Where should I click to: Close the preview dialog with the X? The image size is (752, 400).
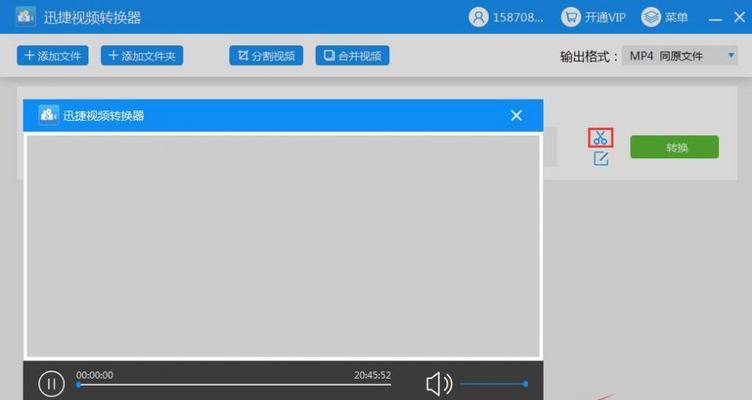(516, 115)
